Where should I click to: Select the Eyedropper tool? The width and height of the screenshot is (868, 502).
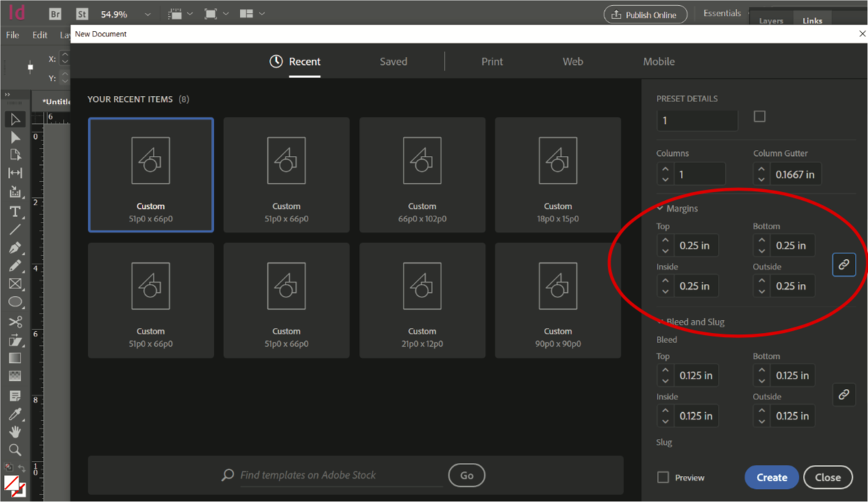coord(14,414)
